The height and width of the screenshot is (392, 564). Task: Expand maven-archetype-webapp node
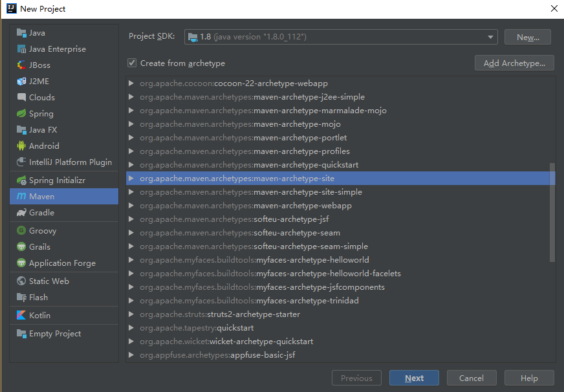131,206
